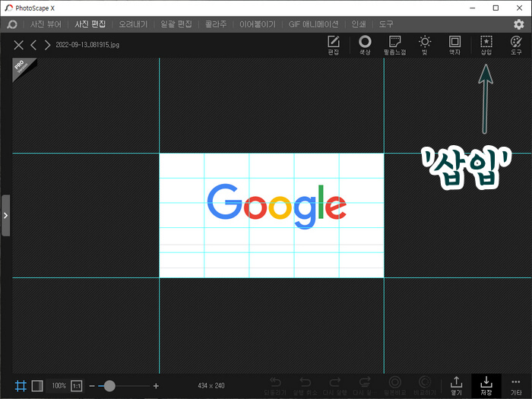The image size is (532, 399).
Task: Go to the previous photo arrow
Action: [x=33, y=45]
